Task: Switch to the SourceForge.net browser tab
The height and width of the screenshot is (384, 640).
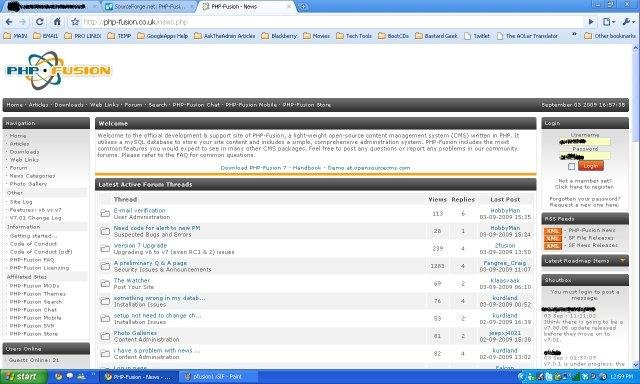Action: click(x=149, y=7)
